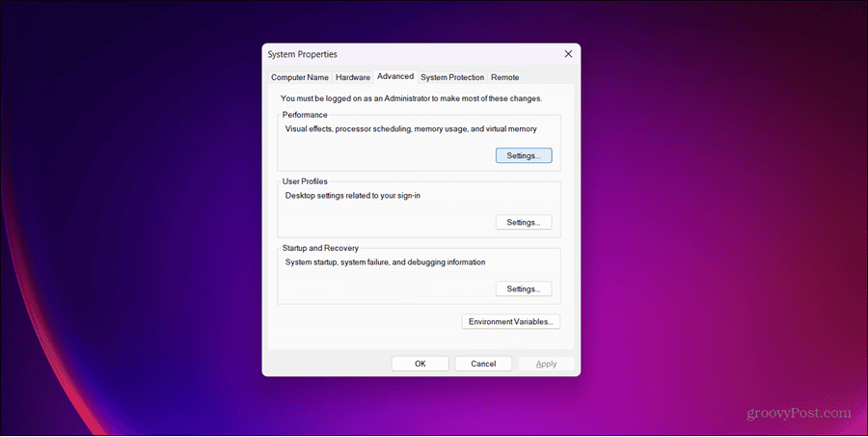
Task: Click 'Desktop settings related to your sign-in' text
Action: click(x=353, y=196)
